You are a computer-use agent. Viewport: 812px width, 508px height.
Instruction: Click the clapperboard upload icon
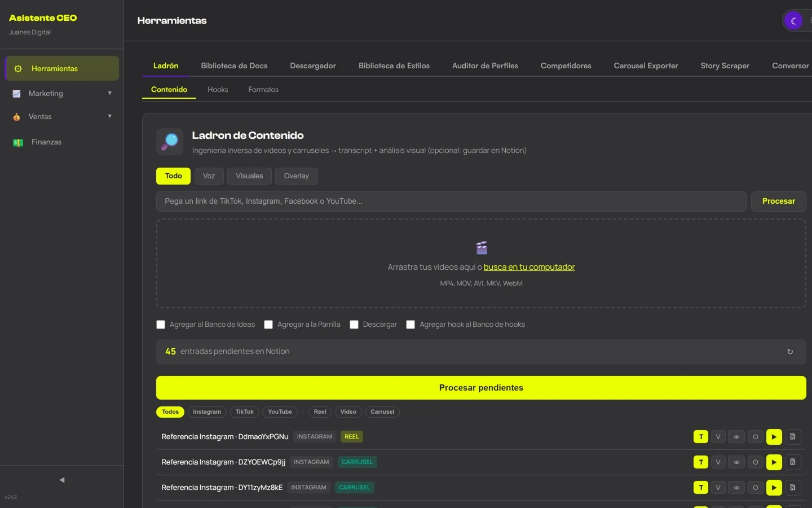(482, 248)
